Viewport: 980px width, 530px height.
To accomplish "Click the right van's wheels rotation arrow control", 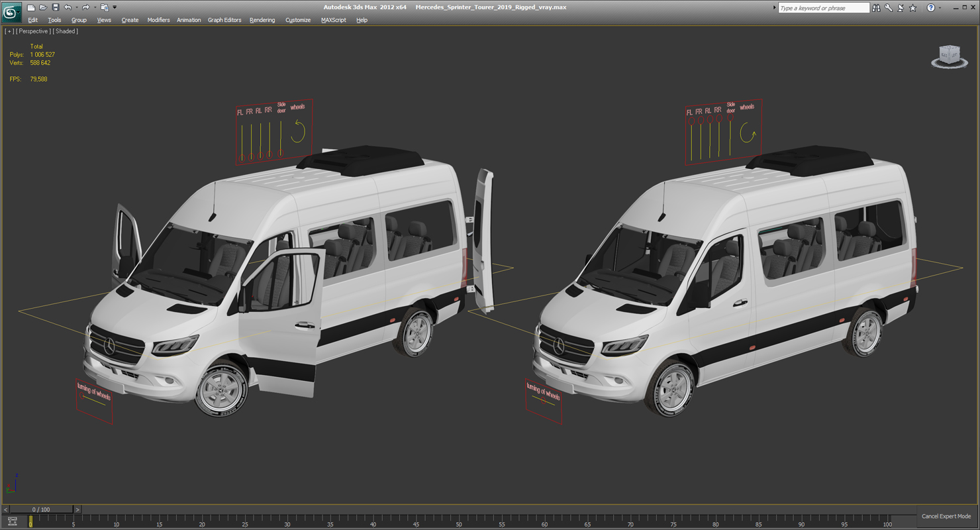I will click(x=748, y=133).
